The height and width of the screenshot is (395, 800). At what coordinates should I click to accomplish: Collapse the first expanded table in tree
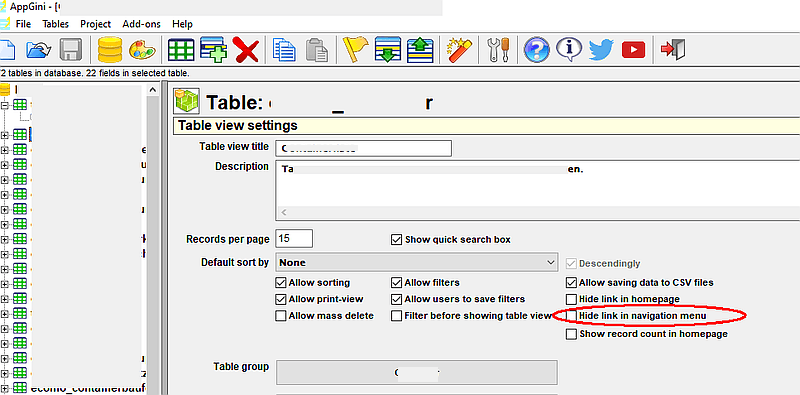click(5, 105)
